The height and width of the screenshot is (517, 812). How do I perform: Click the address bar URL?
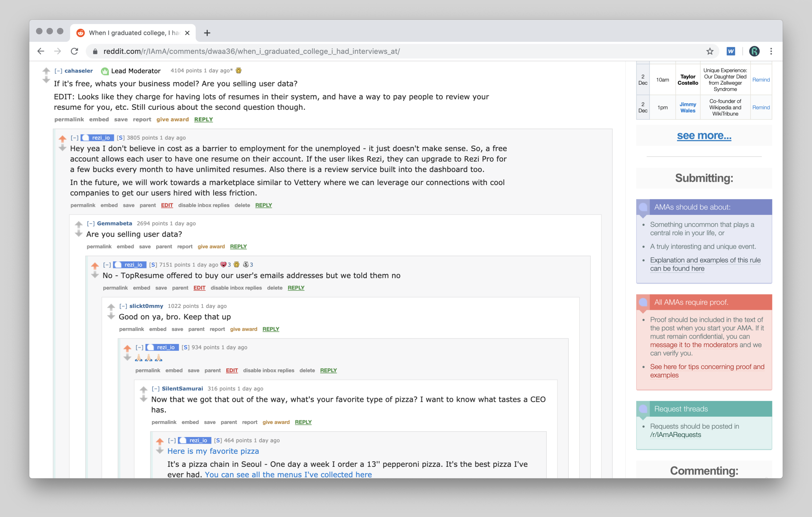(251, 51)
